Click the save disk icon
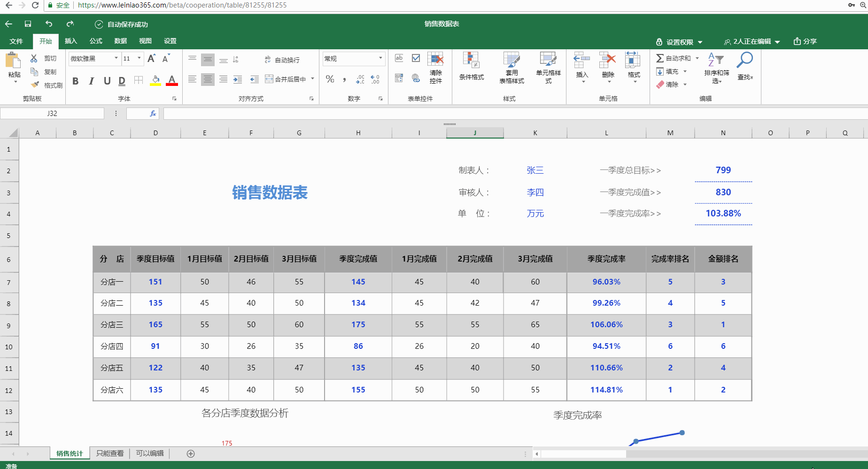Screen dimensions: 868x469 [x=28, y=24]
